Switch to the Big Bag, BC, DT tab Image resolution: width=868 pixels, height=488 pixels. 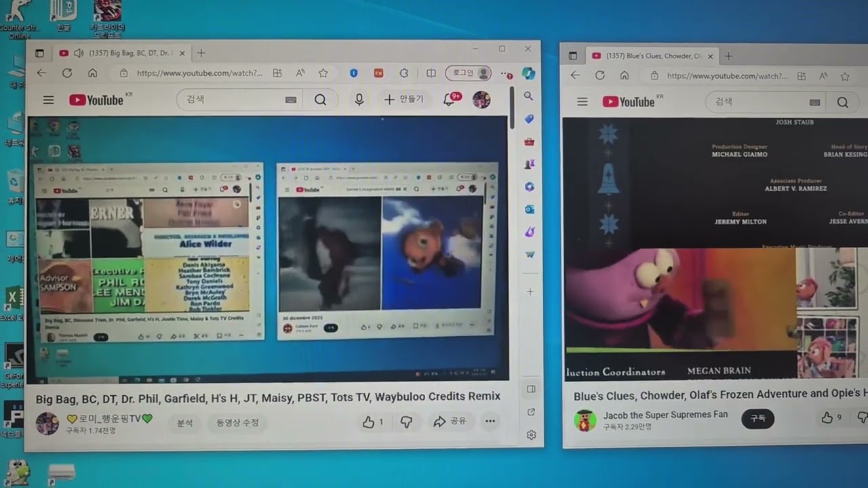click(122, 53)
